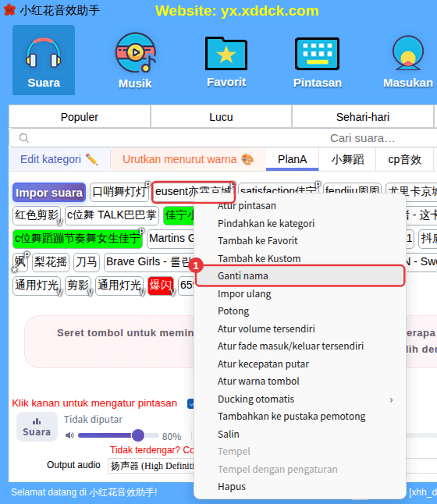This screenshot has height=504, width=437.
Task: Play the 剪影 sound button
Action: tap(78, 286)
